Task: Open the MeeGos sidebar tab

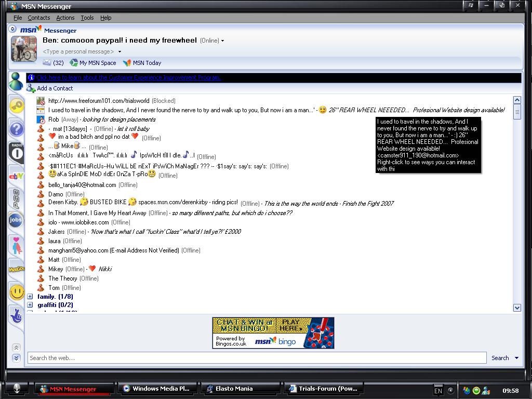Action: (16, 270)
